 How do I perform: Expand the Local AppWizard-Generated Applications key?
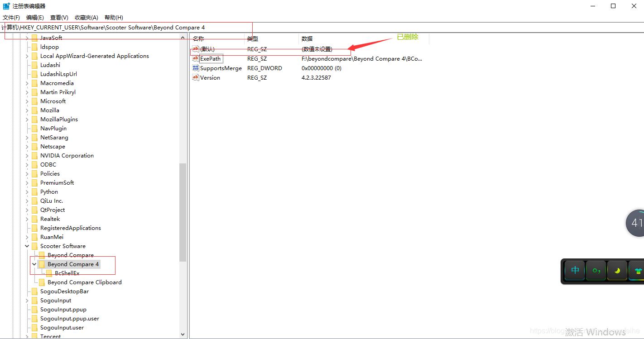click(x=27, y=56)
